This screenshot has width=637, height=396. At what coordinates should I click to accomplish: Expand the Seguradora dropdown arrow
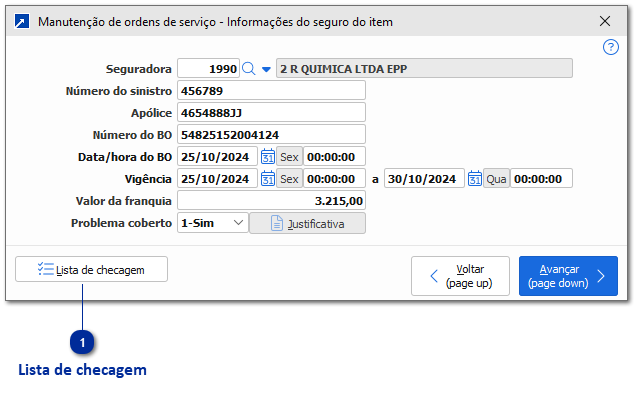pos(266,69)
